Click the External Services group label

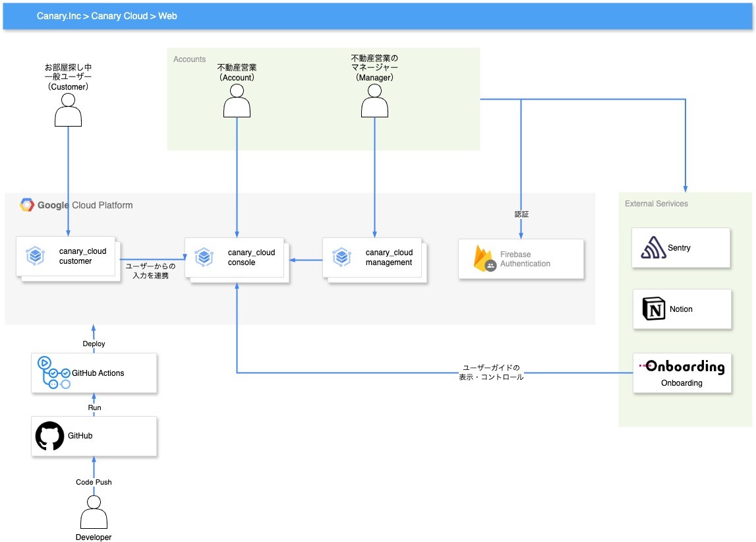tap(656, 204)
